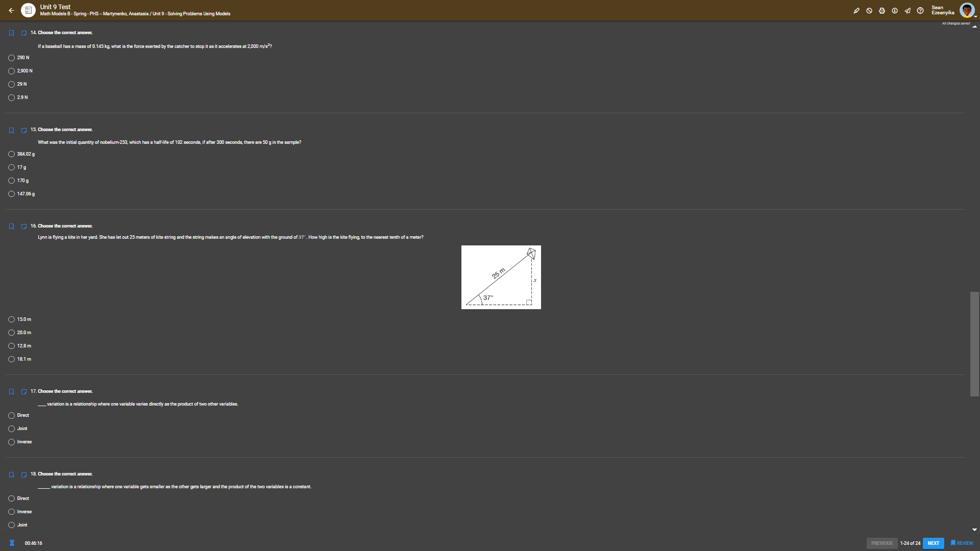Click the paper plane submit icon

coord(907,11)
